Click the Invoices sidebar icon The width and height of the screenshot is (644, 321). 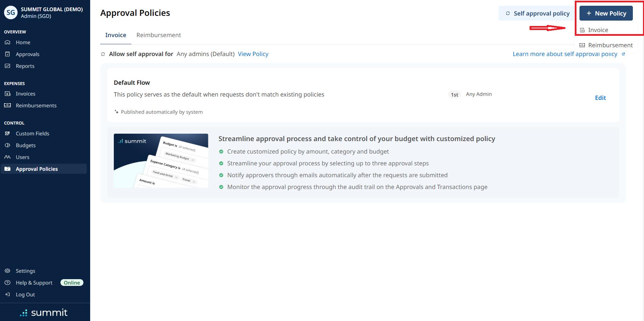[x=7, y=93]
